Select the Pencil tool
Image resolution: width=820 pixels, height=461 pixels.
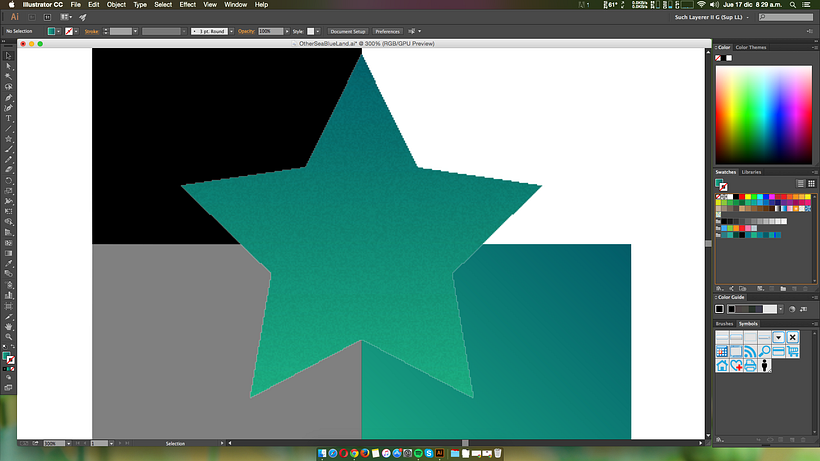point(8,159)
